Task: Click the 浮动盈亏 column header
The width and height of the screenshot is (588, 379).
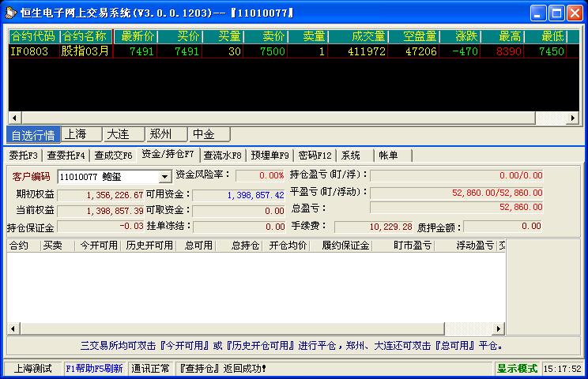Action: tap(465, 246)
